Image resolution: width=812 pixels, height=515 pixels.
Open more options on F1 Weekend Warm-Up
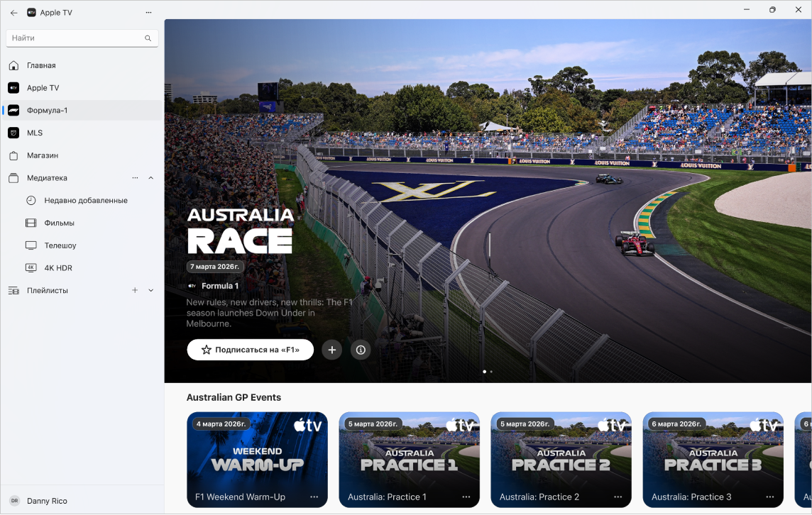coord(314,497)
